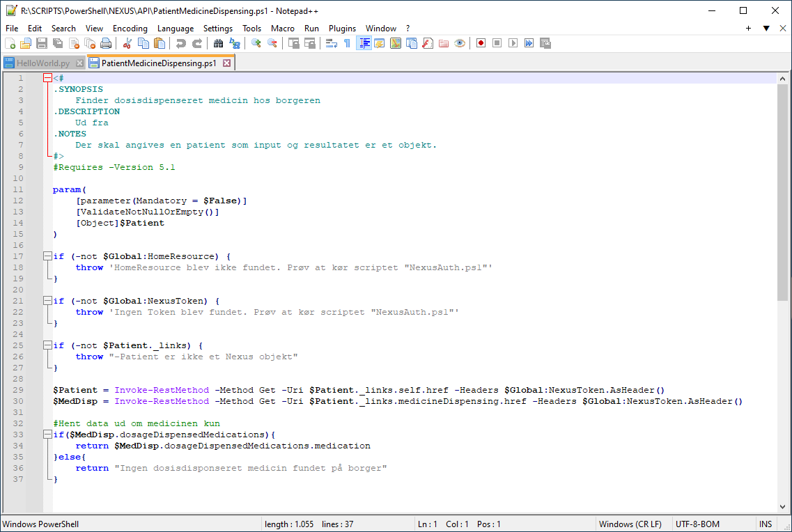Click line number 29 in the margin
The width and height of the screenshot is (792, 532).
[17, 390]
